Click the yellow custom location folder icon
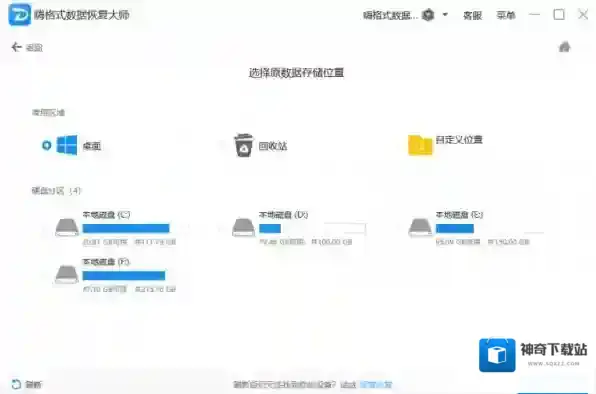Image resolution: width=596 pixels, height=394 pixels. [420, 145]
